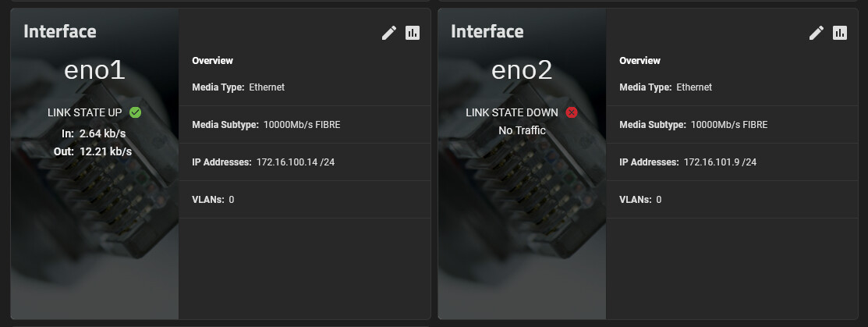Screen dimensions: 868x327
Task: Select the eno1 interface name
Action: (x=94, y=70)
